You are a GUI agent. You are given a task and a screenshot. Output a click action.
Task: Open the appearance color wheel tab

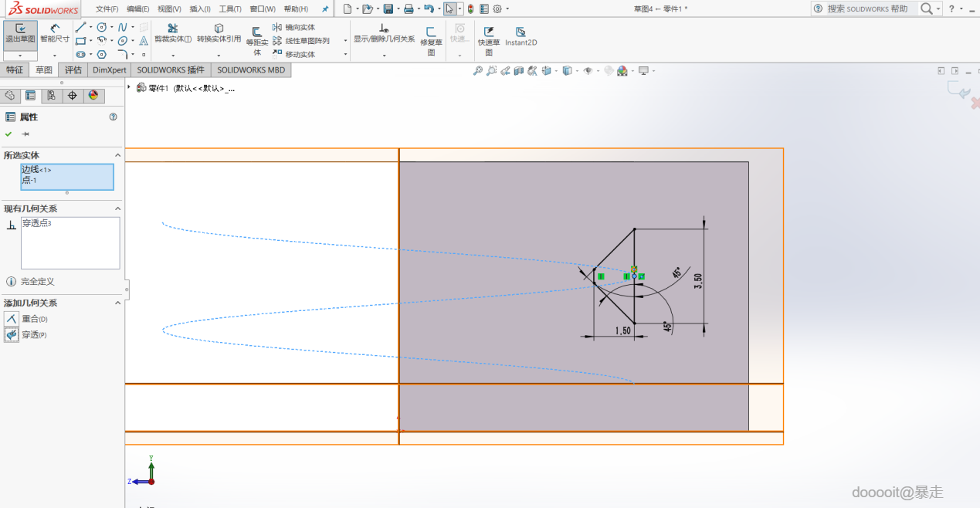click(93, 96)
